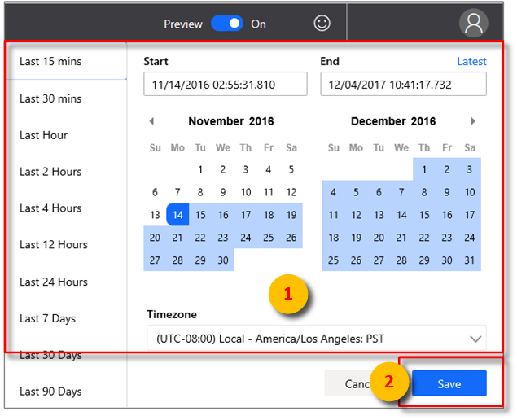Select Last 90 Days preset
Viewport: 517px width, 420px height.
click(50, 392)
